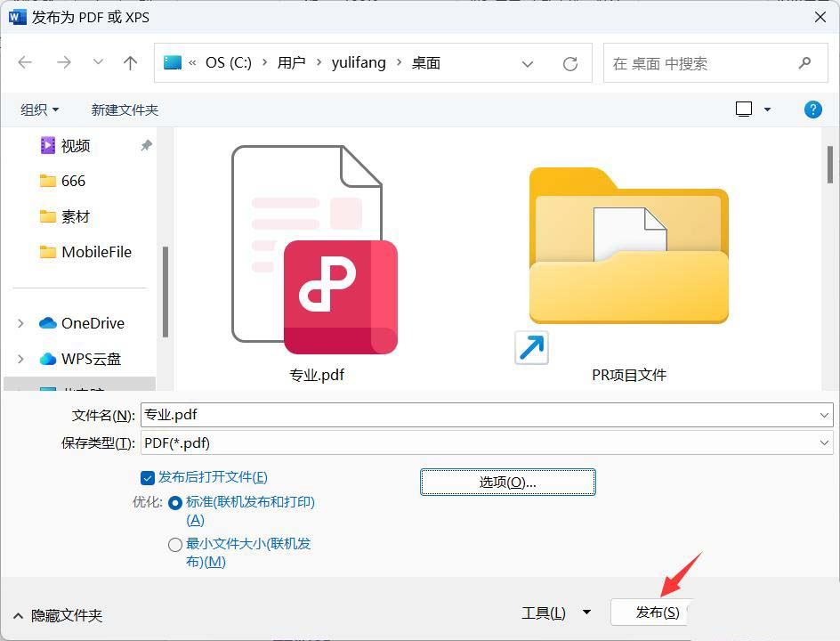The width and height of the screenshot is (840, 641).
Task: Refresh the 桌面 folder view
Action: pos(567,62)
